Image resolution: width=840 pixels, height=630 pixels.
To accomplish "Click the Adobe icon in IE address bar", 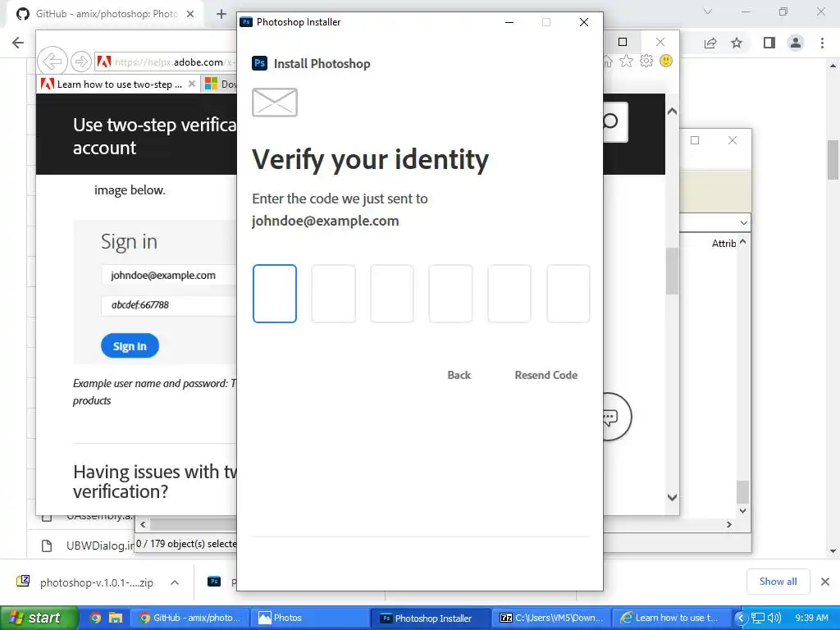I will (x=104, y=62).
